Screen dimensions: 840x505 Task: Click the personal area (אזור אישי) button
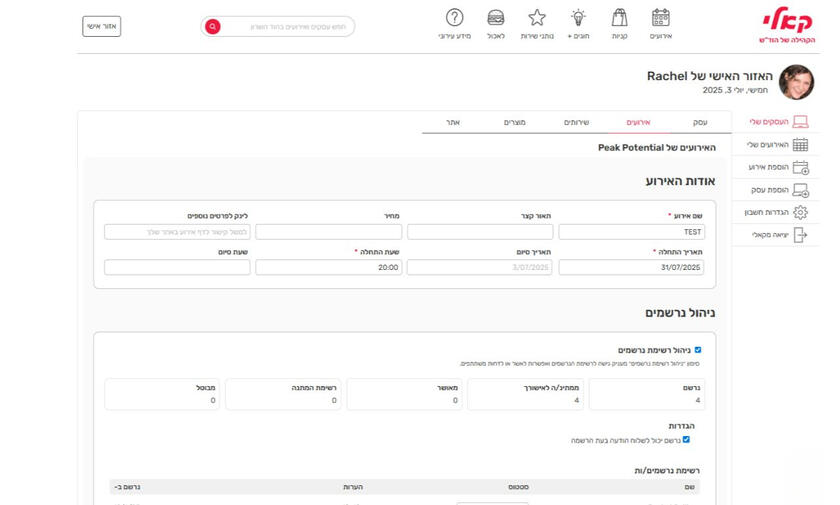(x=101, y=26)
